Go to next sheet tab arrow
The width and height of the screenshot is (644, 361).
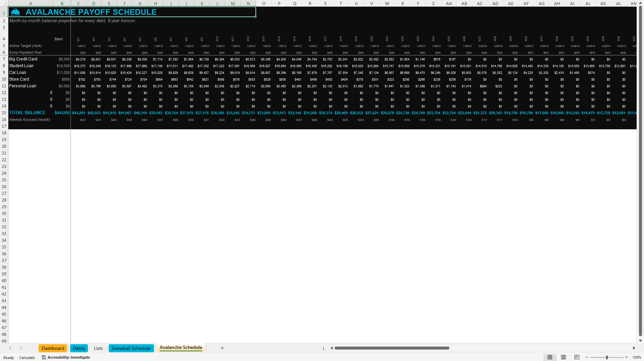pyautogui.click(x=21, y=348)
